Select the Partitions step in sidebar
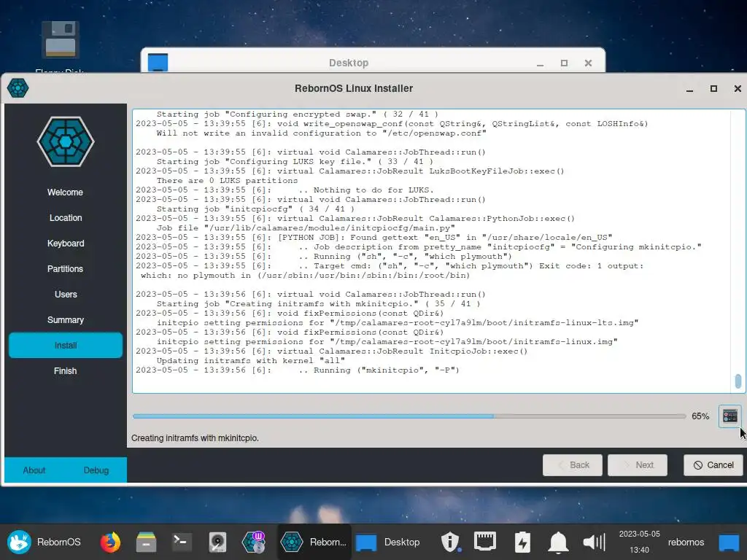Viewport: 747px width, 560px height. [65, 269]
